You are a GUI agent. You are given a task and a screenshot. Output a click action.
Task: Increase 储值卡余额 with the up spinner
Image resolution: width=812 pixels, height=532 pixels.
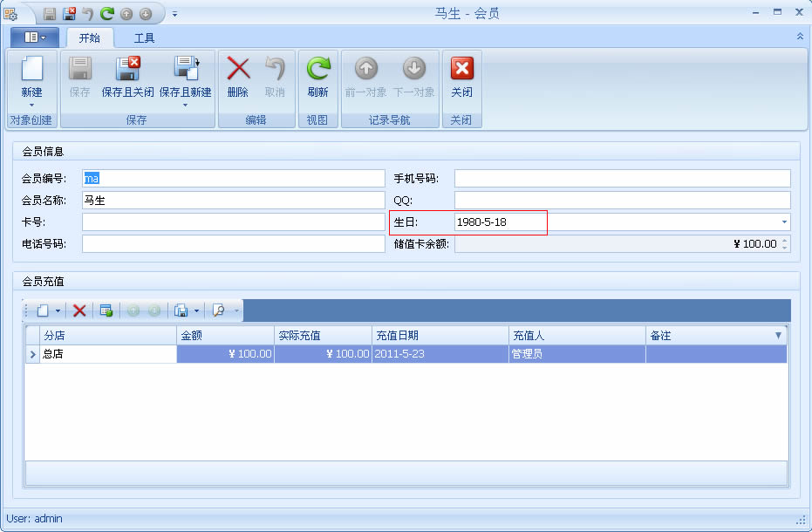[785, 241]
